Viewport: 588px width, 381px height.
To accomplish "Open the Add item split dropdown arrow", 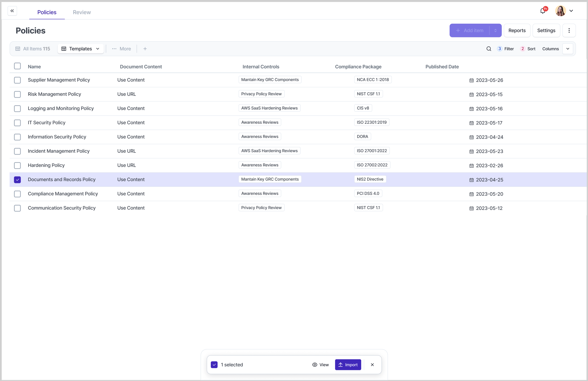I will (x=495, y=30).
